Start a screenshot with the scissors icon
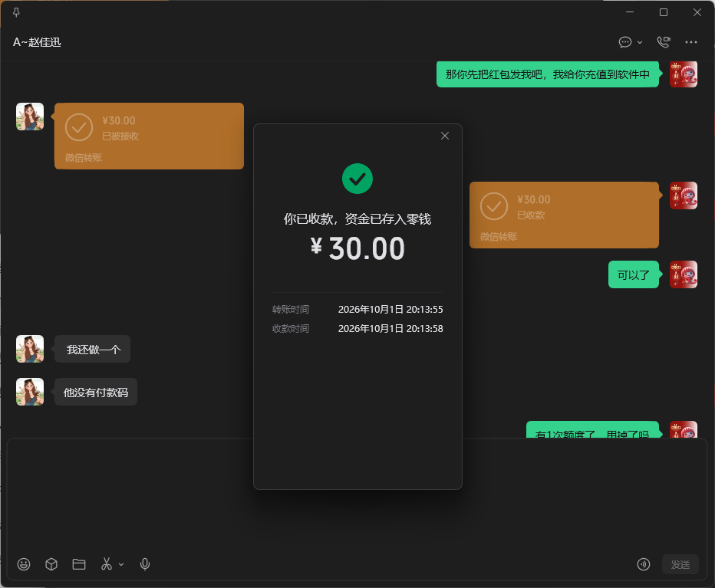The image size is (715, 588). click(107, 564)
